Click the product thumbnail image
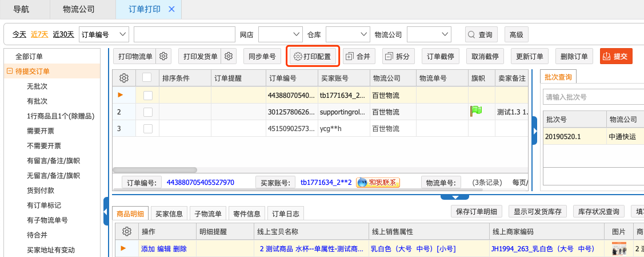Image resolution: width=644 pixels, height=257 pixels. click(x=618, y=248)
